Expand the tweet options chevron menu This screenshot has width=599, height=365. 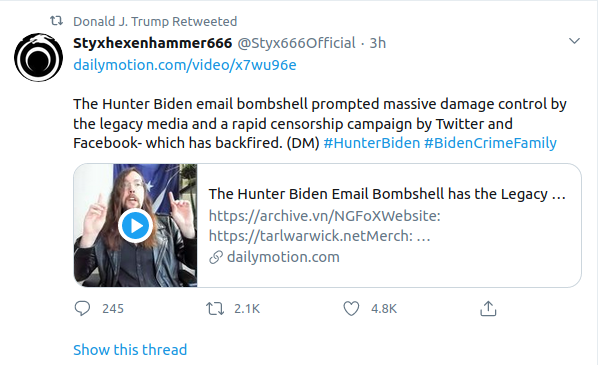click(x=574, y=41)
